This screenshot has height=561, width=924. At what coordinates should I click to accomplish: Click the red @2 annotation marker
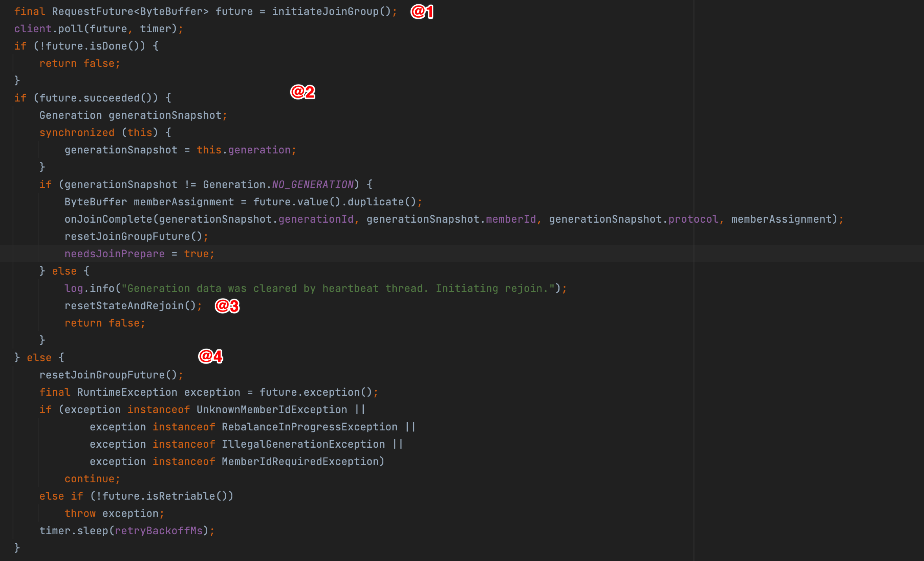click(302, 92)
